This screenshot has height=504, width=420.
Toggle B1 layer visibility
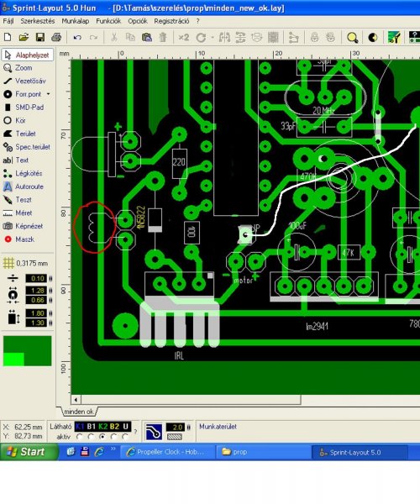pyautogui.click(x=92, y=427)
